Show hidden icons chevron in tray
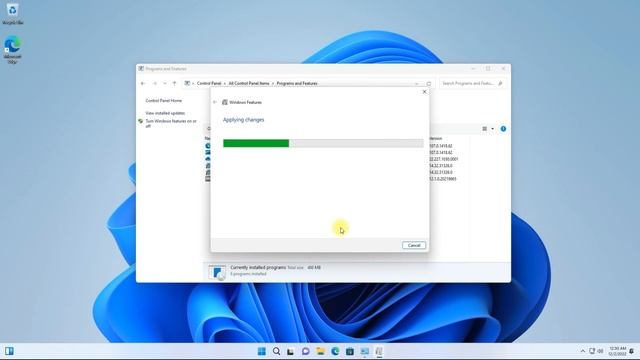 coord(582,351)
